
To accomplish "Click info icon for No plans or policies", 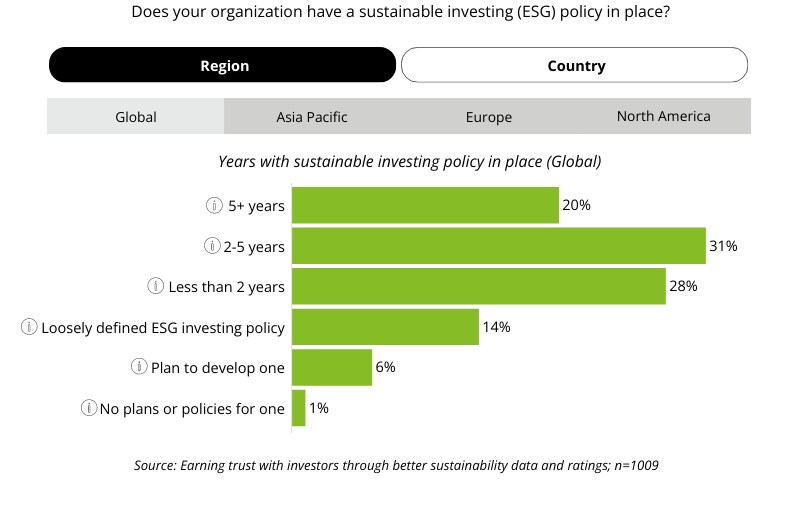I will pyautogui.click(x=89, y=408).
